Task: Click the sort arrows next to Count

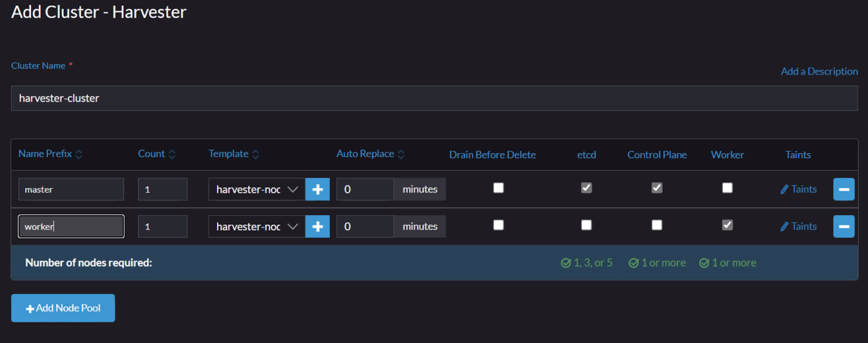Action: (x=172, y=154)
